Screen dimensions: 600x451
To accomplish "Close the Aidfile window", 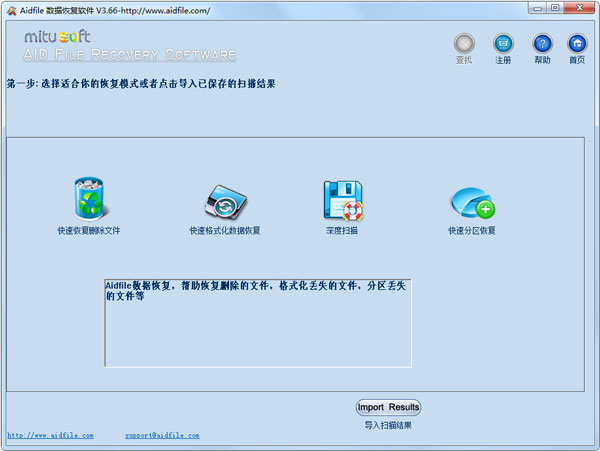I will pyautogui.click(x=579, y=8).
